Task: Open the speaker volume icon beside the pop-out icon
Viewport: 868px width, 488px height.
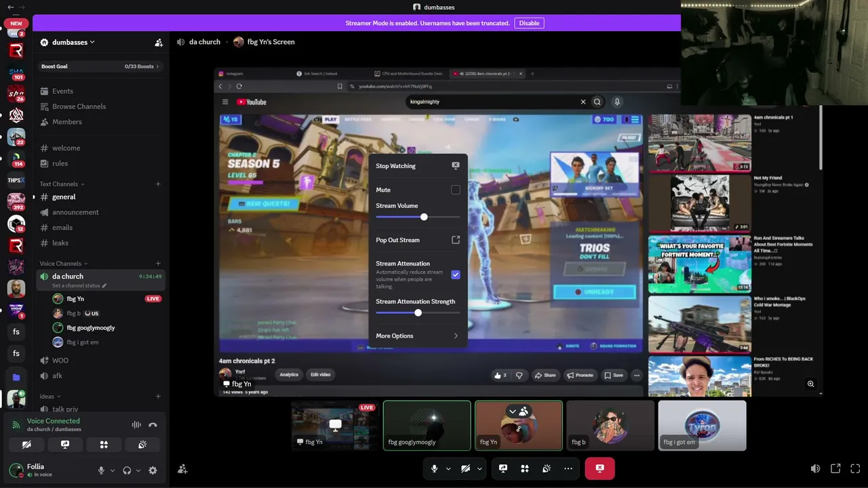Action: [x=815, y=468]
